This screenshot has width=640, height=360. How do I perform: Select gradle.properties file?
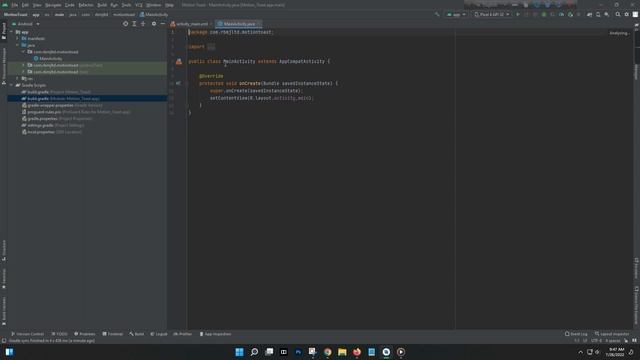coord(57,119)
